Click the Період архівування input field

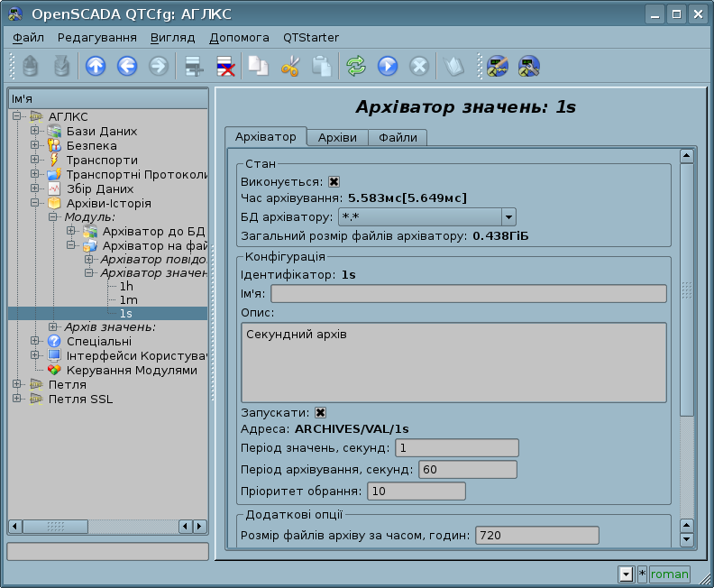468,470
